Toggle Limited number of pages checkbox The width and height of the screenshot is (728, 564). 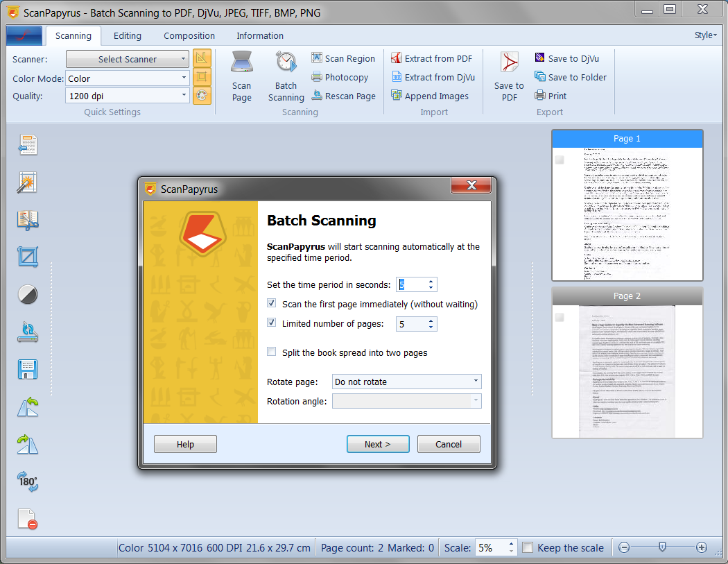click(272, 323)
